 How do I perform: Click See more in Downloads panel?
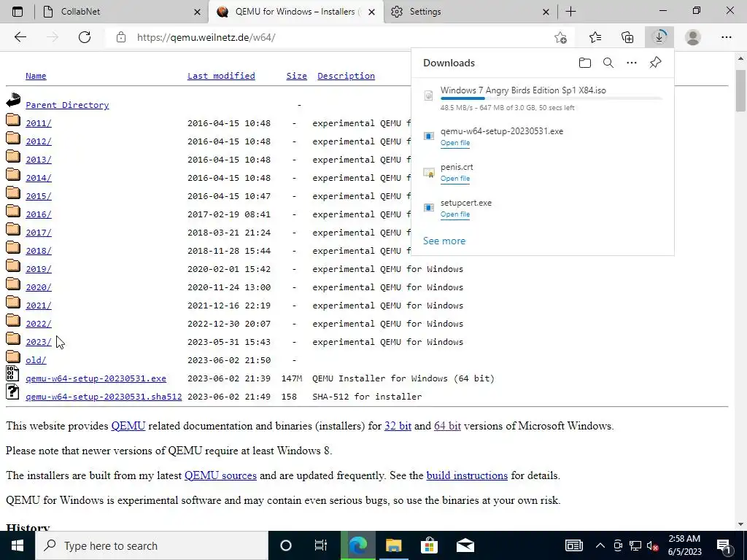point(444,241)
